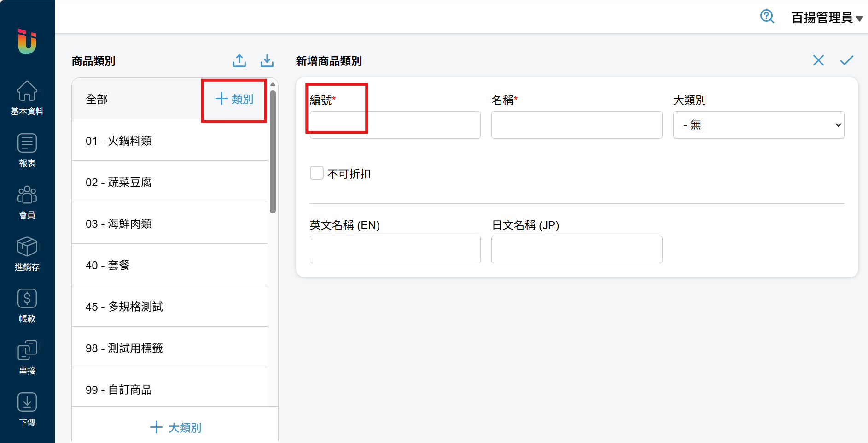Click the + 大類別 add button

tap(175, 427)
